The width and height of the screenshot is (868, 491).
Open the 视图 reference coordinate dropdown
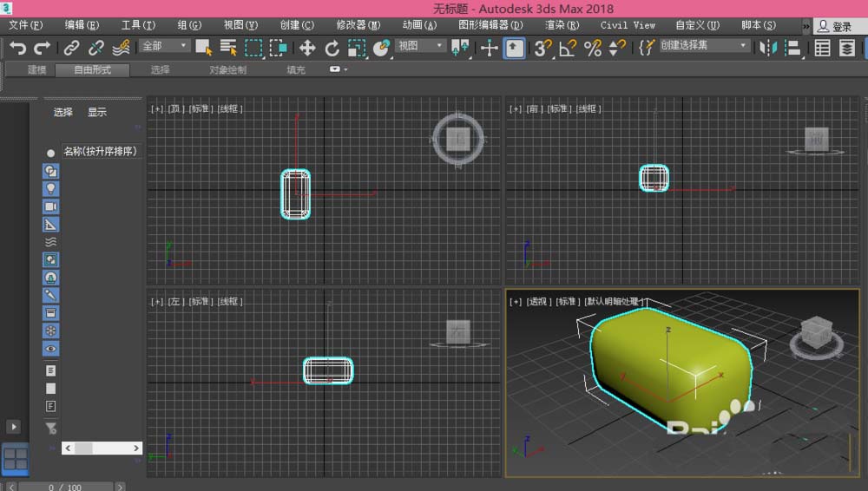coord(421,46)
